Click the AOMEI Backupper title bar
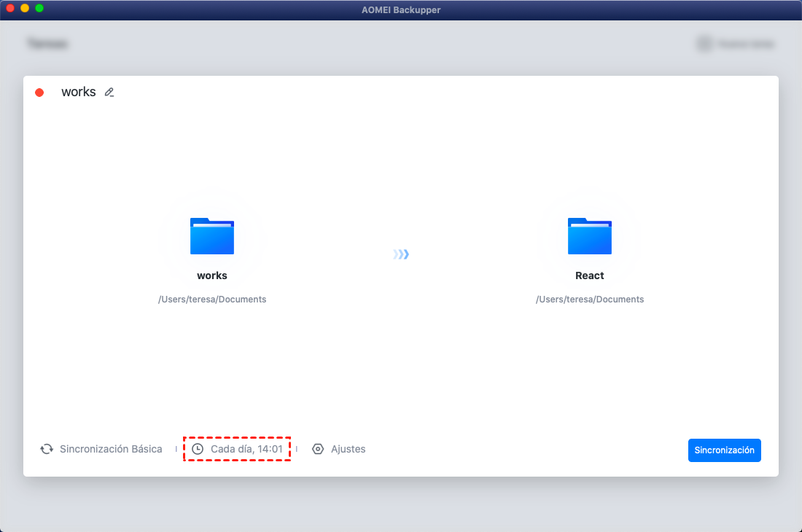This screenshot has width=802, height=532. pos(401,9)
